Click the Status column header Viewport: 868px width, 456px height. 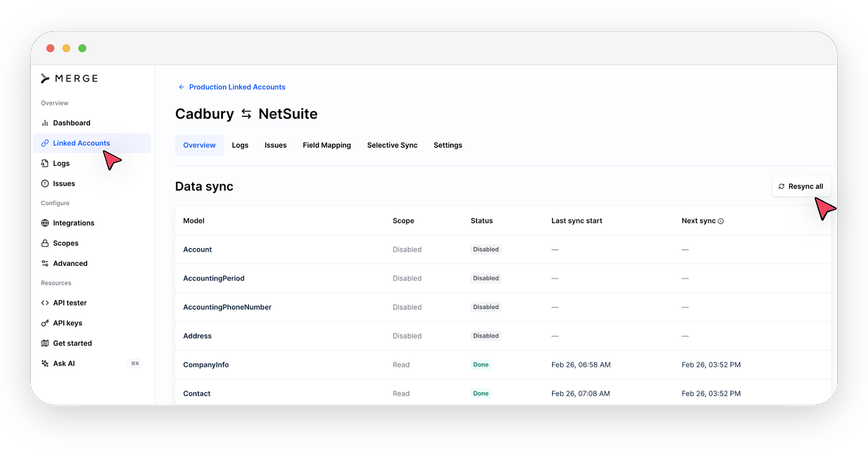tap(482, 221)
